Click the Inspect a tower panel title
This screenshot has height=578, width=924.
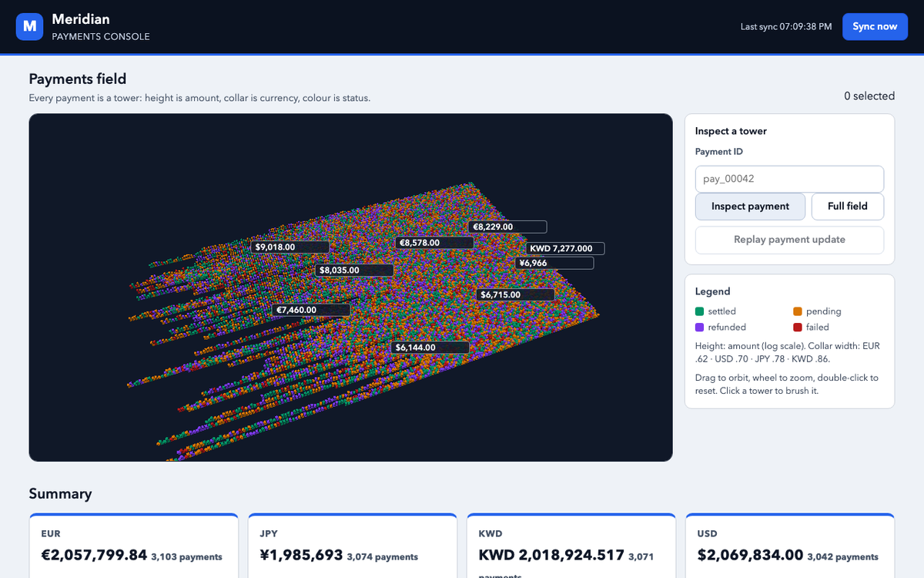(x=731, y=131)
